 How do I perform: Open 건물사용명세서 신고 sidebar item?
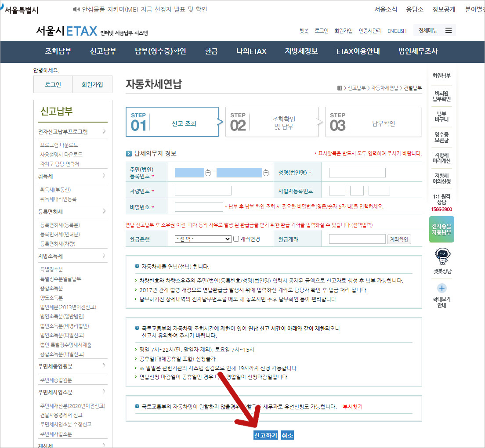click(61, 415)
